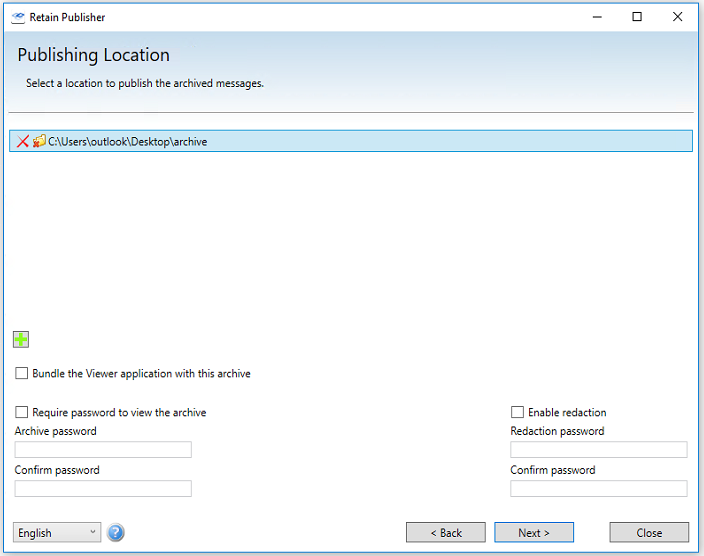
Task: Click the Close button at bottom right
Action: (649, 532)
